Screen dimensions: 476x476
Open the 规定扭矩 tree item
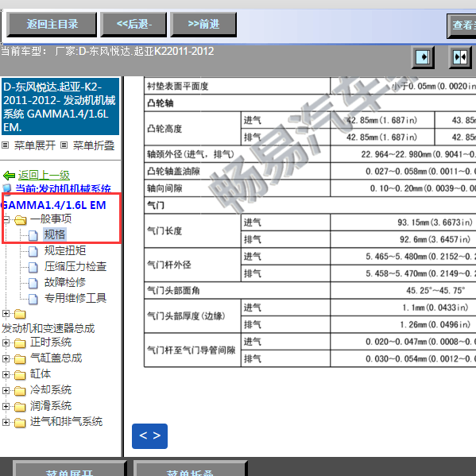[65, 250]
